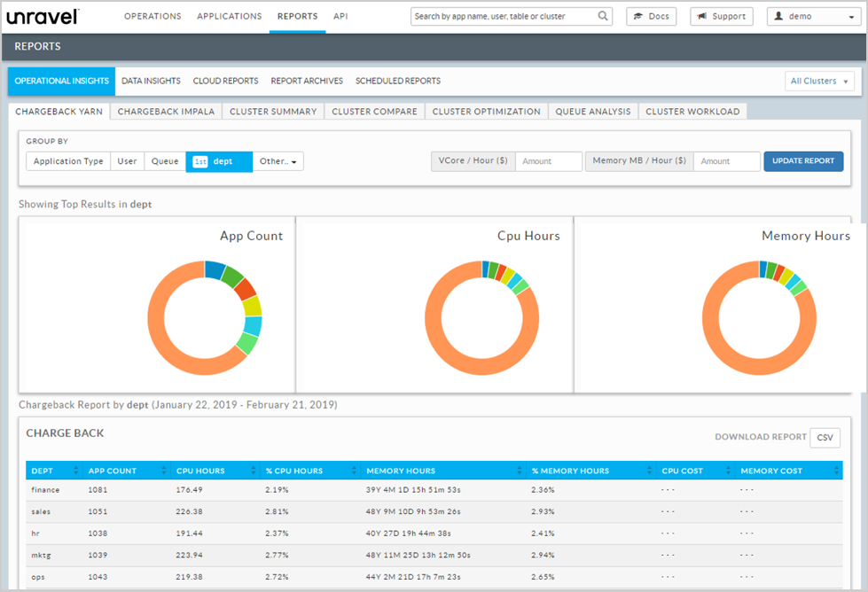Open Docs using the paper-plane icon
The height and width of the screenshot is (592, 868).
coord(636,16)
